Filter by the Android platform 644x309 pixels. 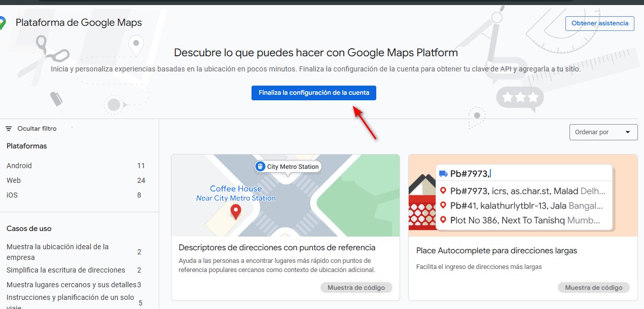pyautogui.click(x=19, y=166)
